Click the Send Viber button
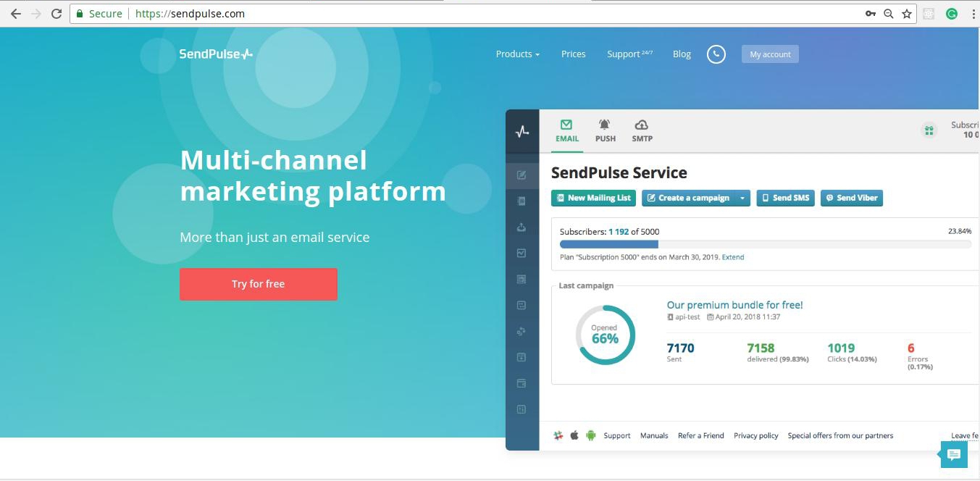 click(x=851, y=198)
